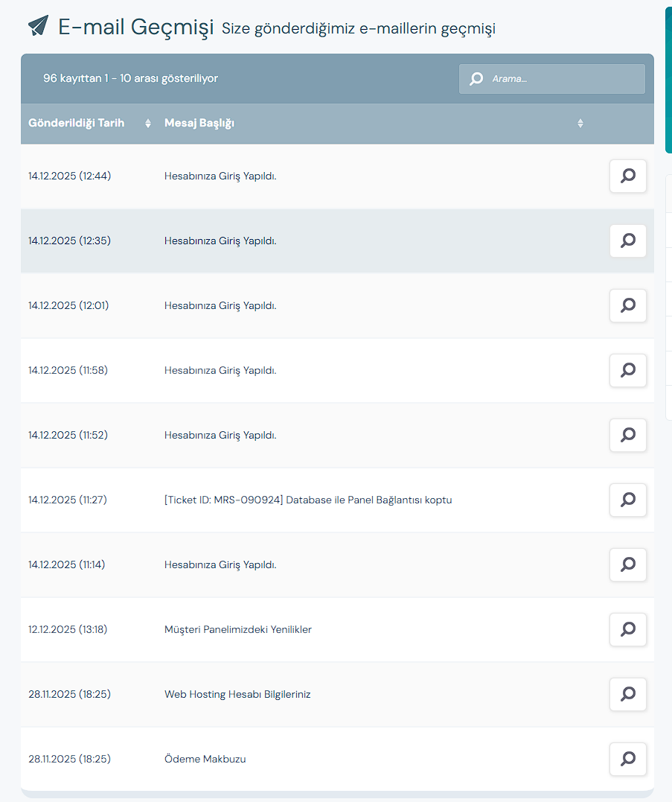Select the Database ile Panel Bağlantısı koptu row
Screen dimensions: 672x802
(337, 500)
